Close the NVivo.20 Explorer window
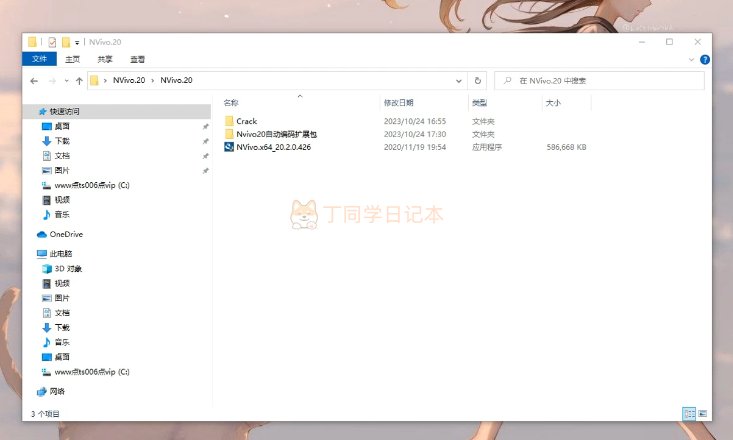The height and width of the screenshot is (440, 733). (697, 42)
